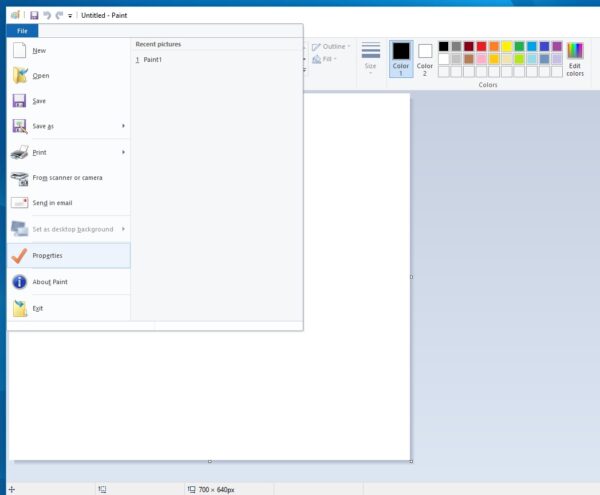Open About Paint info
600x495 pixels.
tap(49, 282)
